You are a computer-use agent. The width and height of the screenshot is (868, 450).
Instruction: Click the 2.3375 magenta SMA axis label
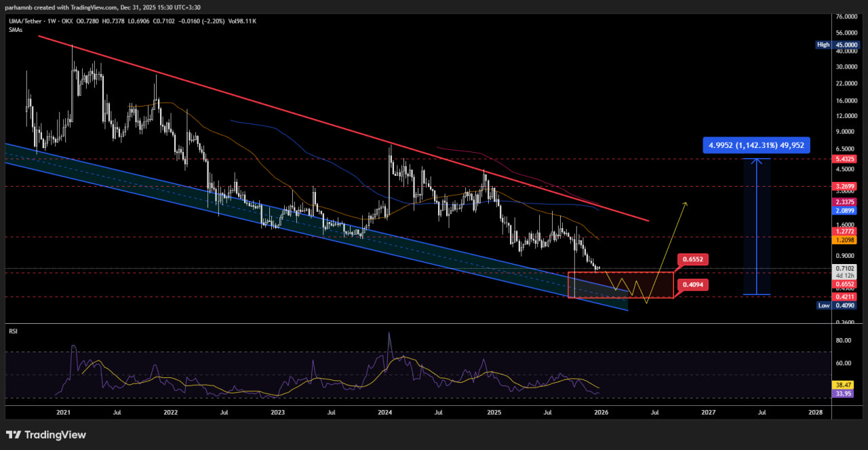[844, 202]
